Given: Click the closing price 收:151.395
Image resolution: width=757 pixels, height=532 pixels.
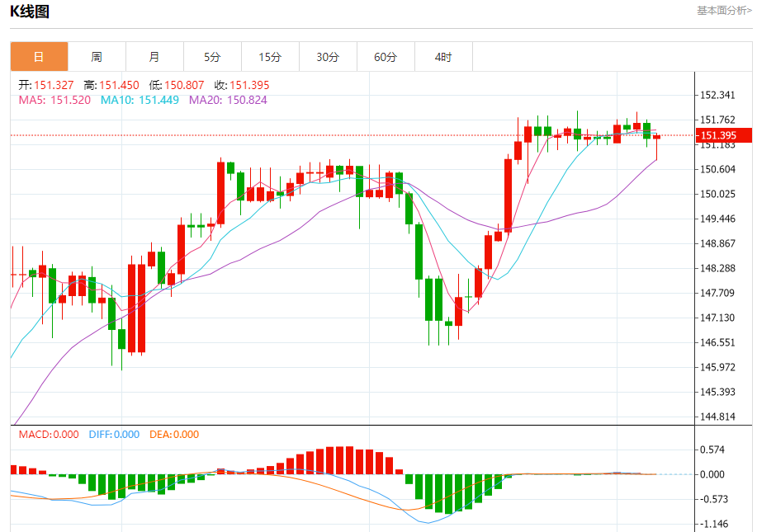Looking at the screenshot, I should [242, 86].
